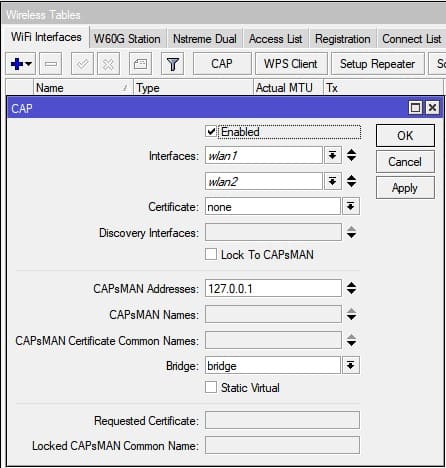Open the Registration tab
Viewport: 446px width, 468px height.
343,39
